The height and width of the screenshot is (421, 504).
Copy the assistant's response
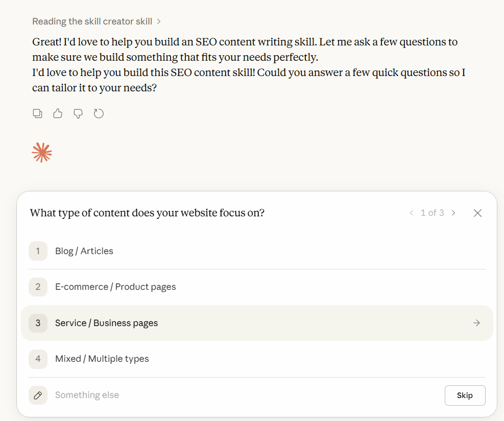click(37, 113)
